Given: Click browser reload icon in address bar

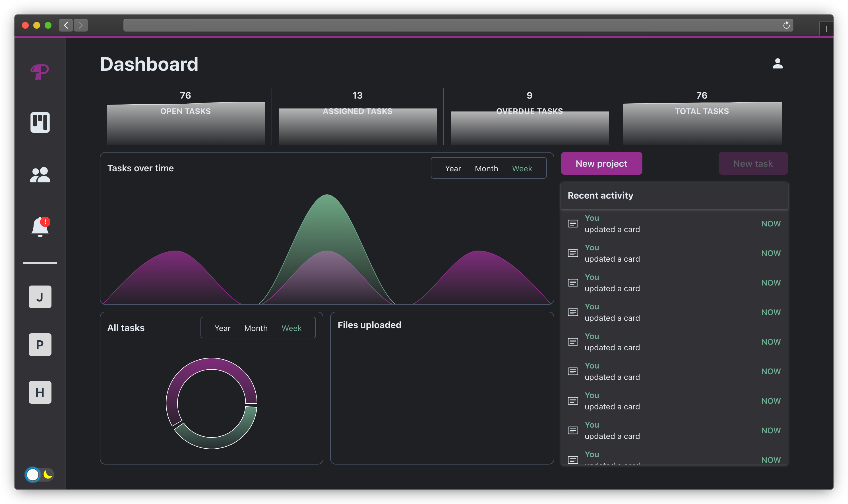Looking at the screenshot, I should (x=786, y=25).
